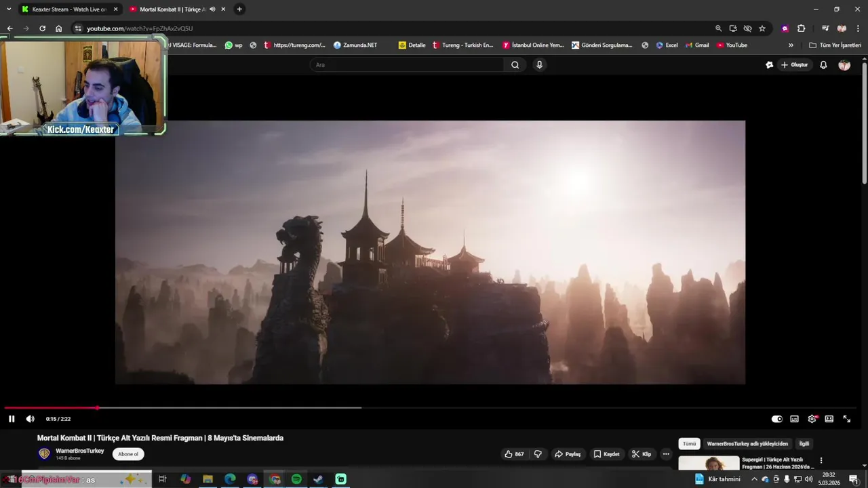This screenshot has height=488, width=868.
Task: Switch to the Mortal Kombat II tab
Action: 172,9
